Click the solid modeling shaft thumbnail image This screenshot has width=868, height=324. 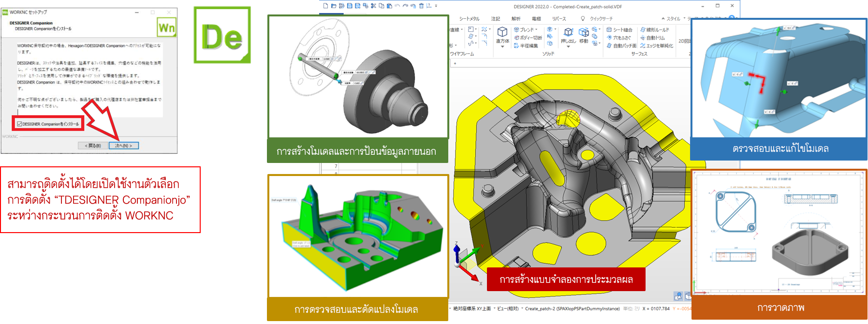(358, 77)
